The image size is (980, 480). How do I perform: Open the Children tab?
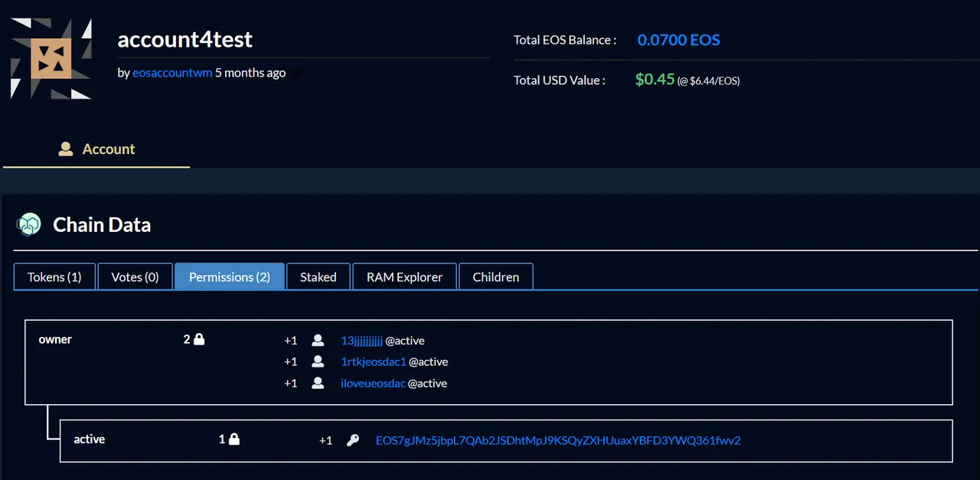(496, 277)
